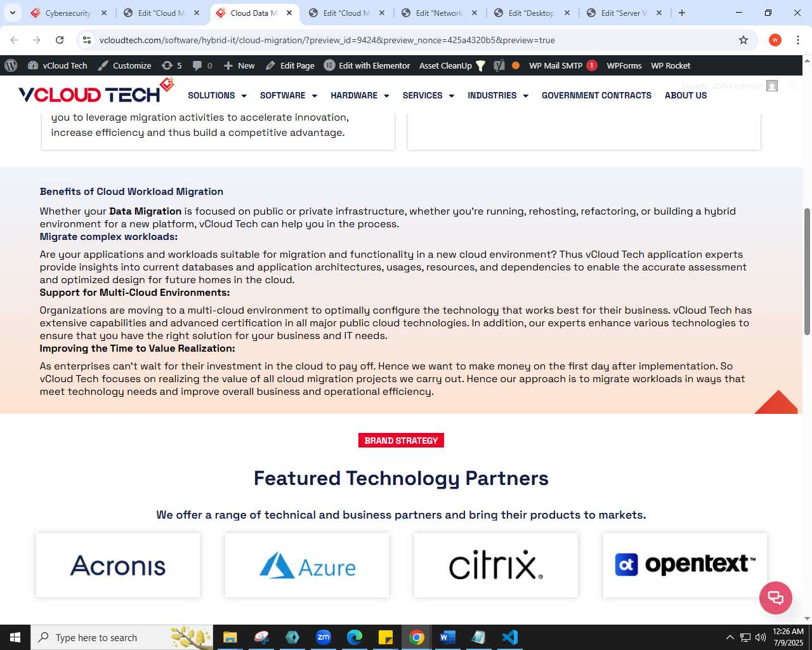
Task: Open Sticky Notes from taskbar
Action: point(386,637)
